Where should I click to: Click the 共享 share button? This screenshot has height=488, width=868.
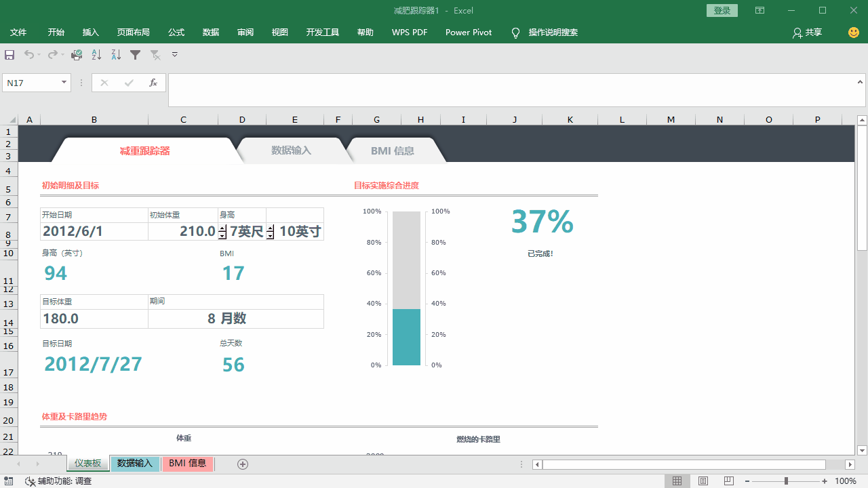[x=807, y=33]
